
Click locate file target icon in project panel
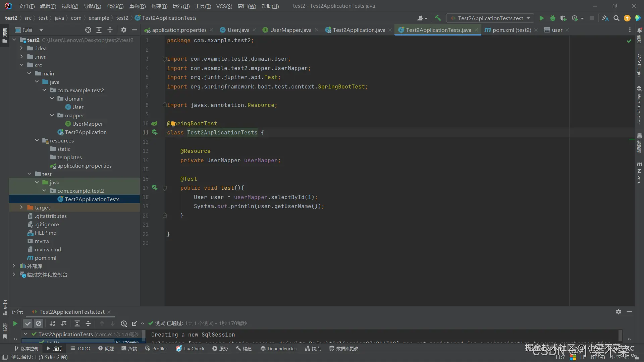pyautogui.click(x=88, y=30)
